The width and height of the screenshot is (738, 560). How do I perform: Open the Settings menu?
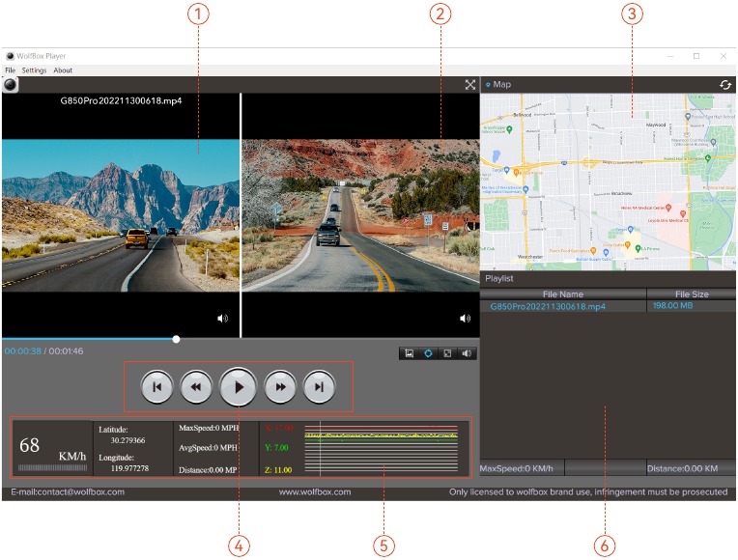pyautogui.click(x=34, y=70)
